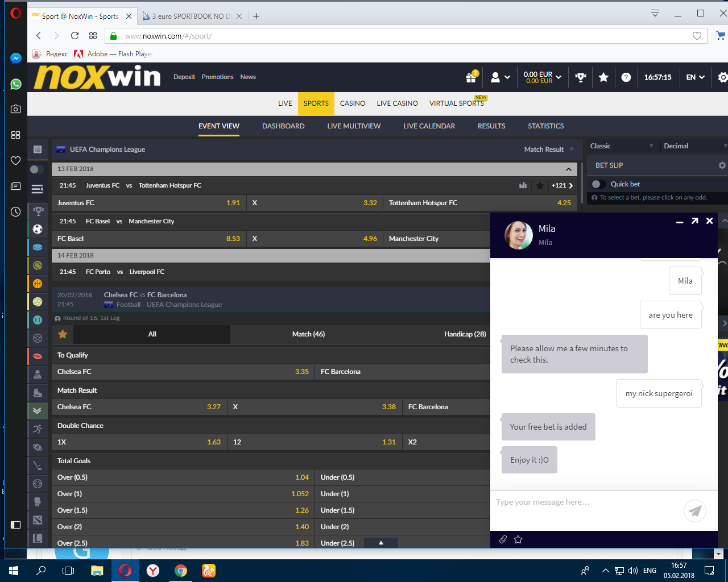Show statistics for Juventus vs Tottenham
The image size is (728, 582).
pos(523,185)
